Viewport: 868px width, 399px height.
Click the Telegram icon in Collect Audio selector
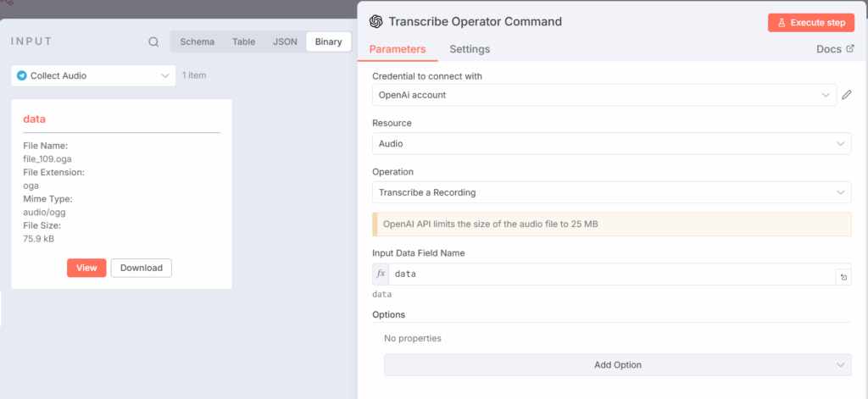(21, 75)
